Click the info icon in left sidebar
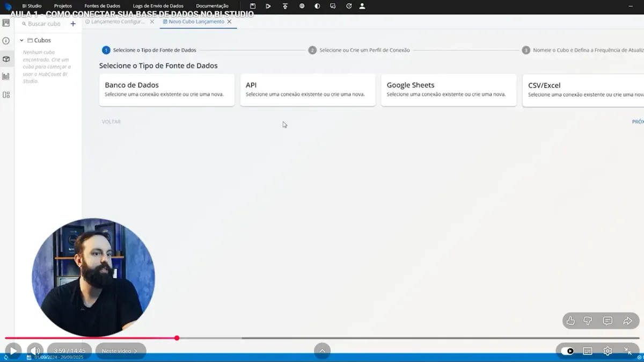This screenshot has width=644, height=362. pyautogui.click(x=6, y=41)
